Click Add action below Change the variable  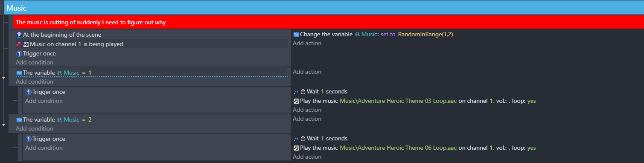[x=307, y=44]
